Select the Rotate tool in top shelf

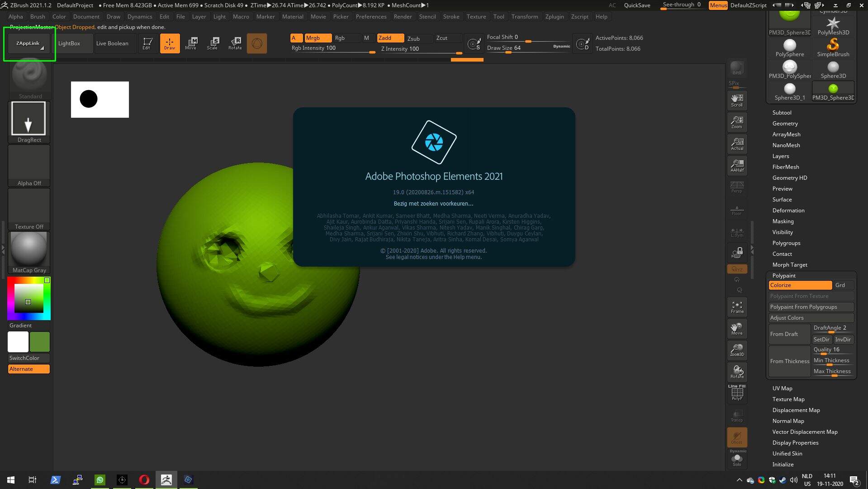pyautogui.click(x=235, y=43)
